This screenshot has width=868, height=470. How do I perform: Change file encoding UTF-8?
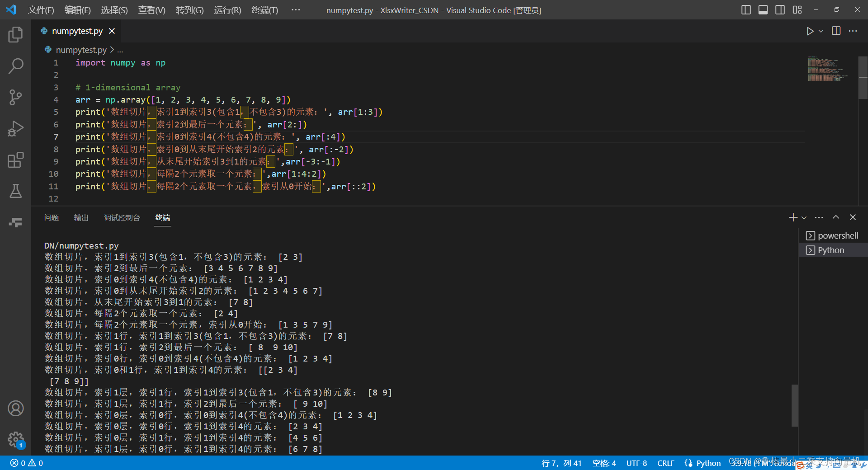click(x=637, y=463)
